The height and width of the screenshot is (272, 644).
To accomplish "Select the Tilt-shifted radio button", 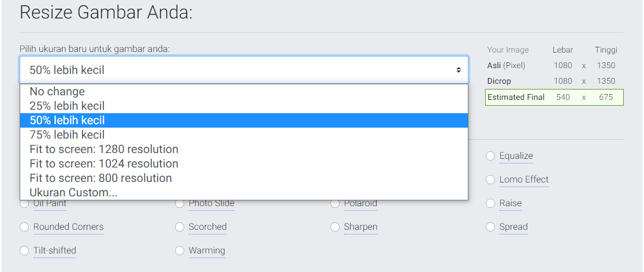I will coord(24,251).
